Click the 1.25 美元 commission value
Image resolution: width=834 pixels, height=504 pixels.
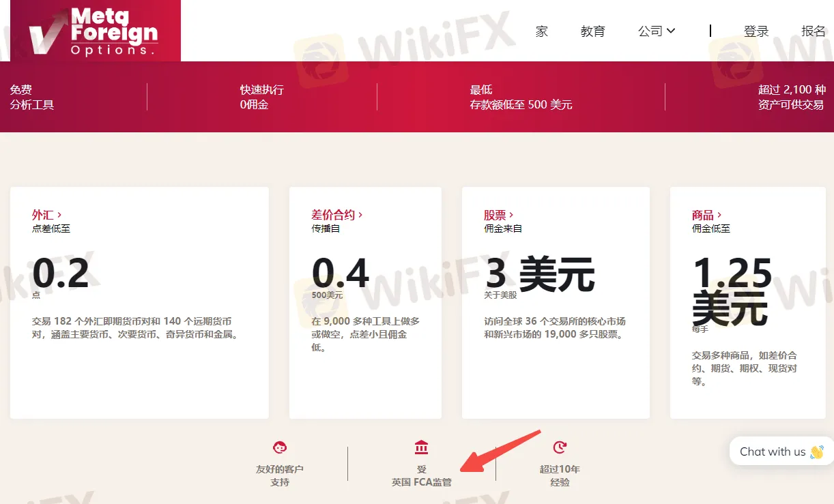point(732,291)
